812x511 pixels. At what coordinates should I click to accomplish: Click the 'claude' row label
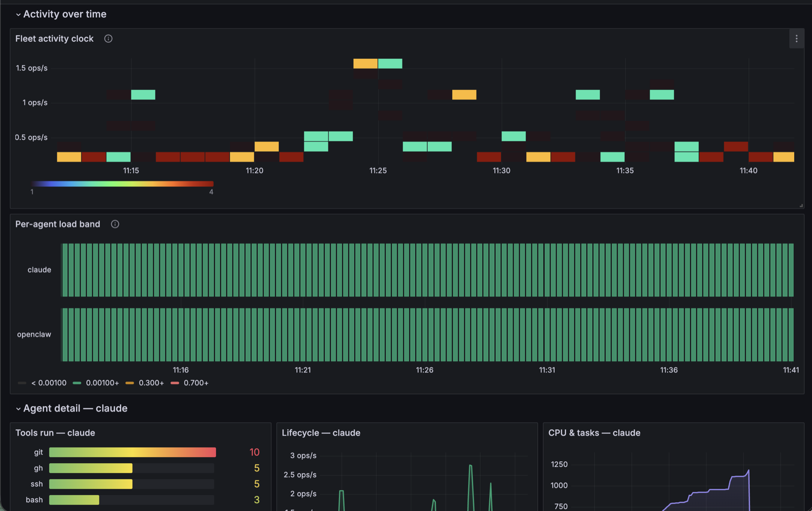(x=39, y=270)
